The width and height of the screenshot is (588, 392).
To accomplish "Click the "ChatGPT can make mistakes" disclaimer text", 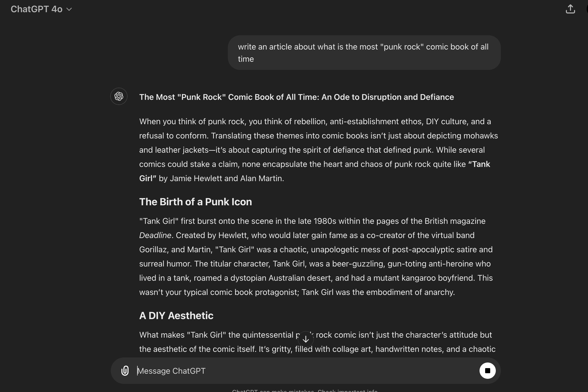I will [305, 390].
